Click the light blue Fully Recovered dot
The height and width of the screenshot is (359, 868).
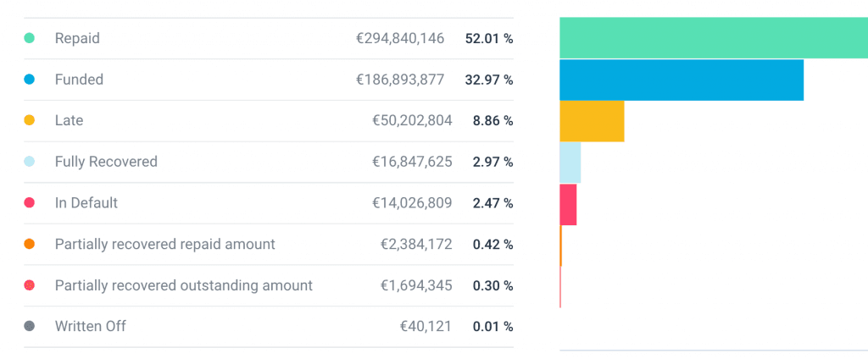30,162
